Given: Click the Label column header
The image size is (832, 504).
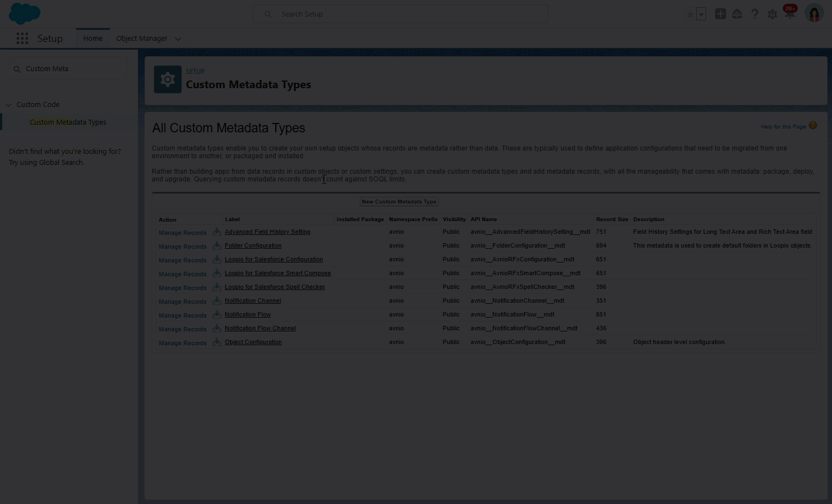Looking at the screenshot, I should tap(232, 219).
